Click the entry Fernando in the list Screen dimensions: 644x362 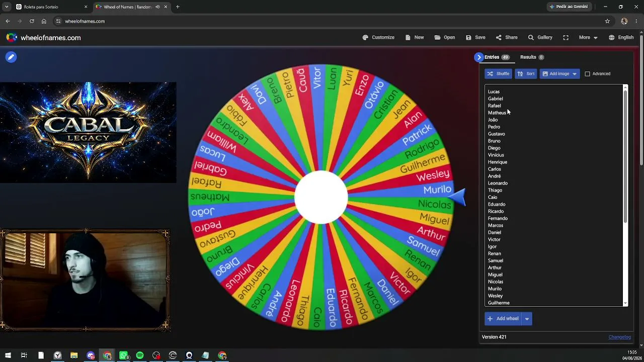[498, 219]
